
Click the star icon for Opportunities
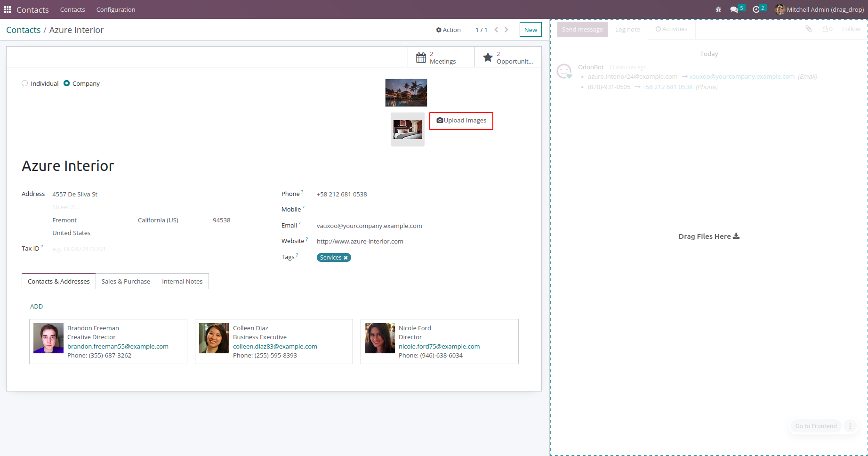[488, 57]
